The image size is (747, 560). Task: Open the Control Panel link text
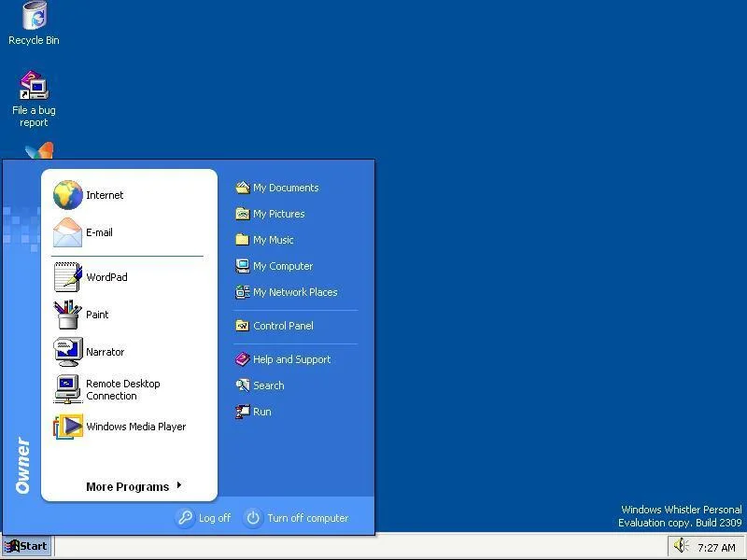tap(283, 326)
